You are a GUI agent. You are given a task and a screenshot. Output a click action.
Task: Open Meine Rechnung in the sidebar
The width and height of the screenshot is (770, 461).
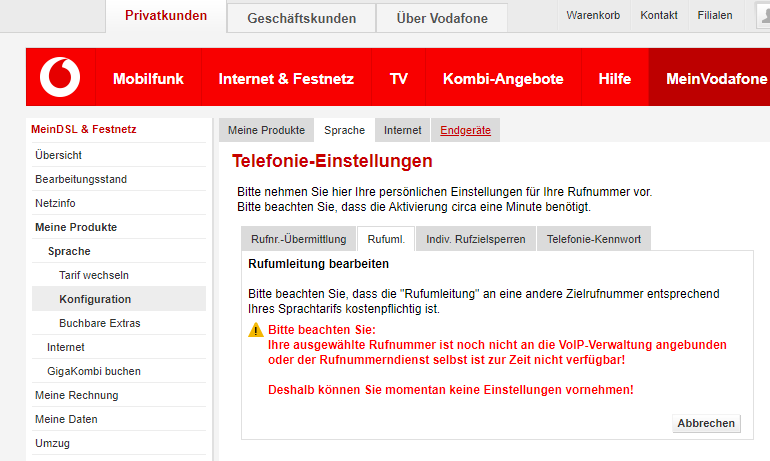click(119, 395)
